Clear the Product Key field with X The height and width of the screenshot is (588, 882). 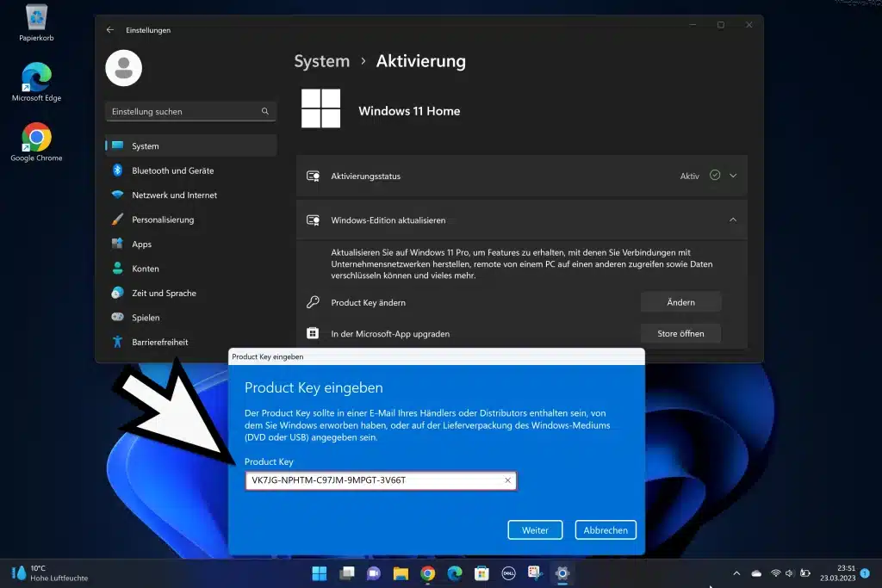[x=508, y=480]
